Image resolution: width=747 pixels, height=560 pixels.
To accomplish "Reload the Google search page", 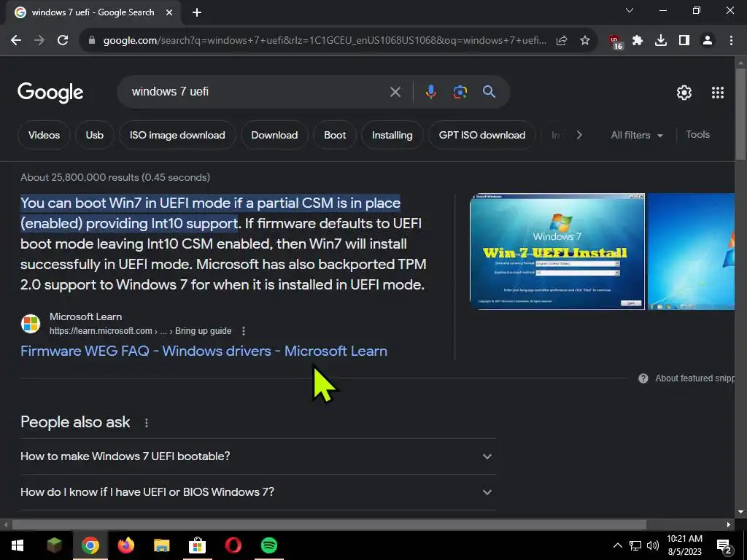I will (x=63, y=41).
